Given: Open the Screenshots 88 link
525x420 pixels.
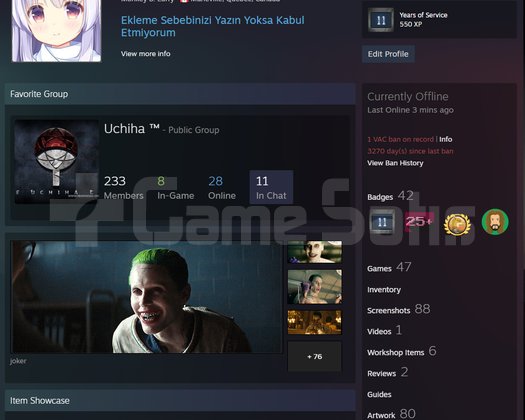Looking at the screenshot, I should pyautogui.click(x=399, y=309).
